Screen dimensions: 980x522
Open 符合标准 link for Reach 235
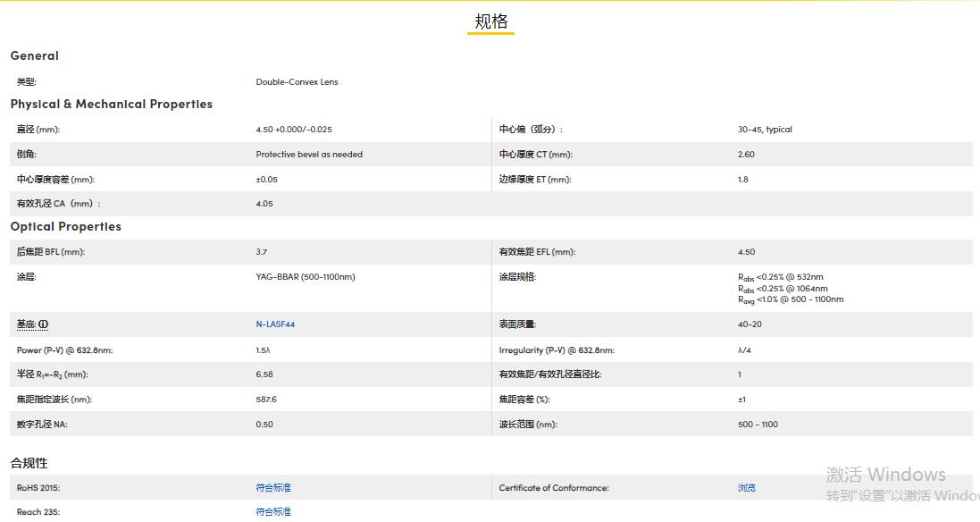click(272, 511)
